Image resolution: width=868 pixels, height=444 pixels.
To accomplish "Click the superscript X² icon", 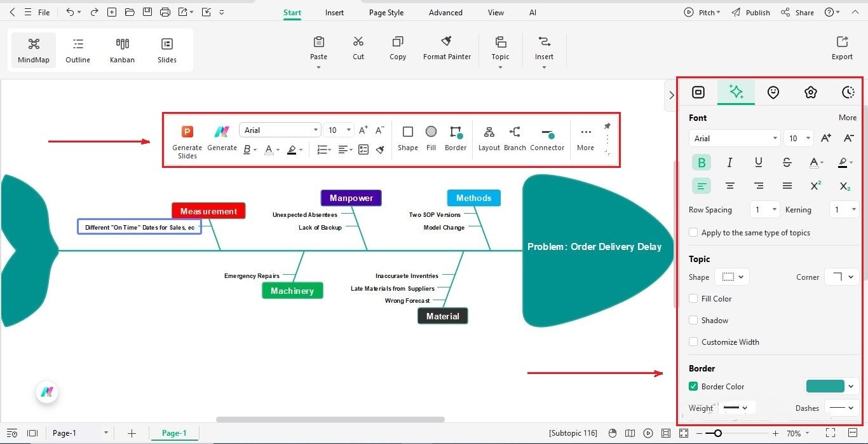I will [x=815, y=186].
